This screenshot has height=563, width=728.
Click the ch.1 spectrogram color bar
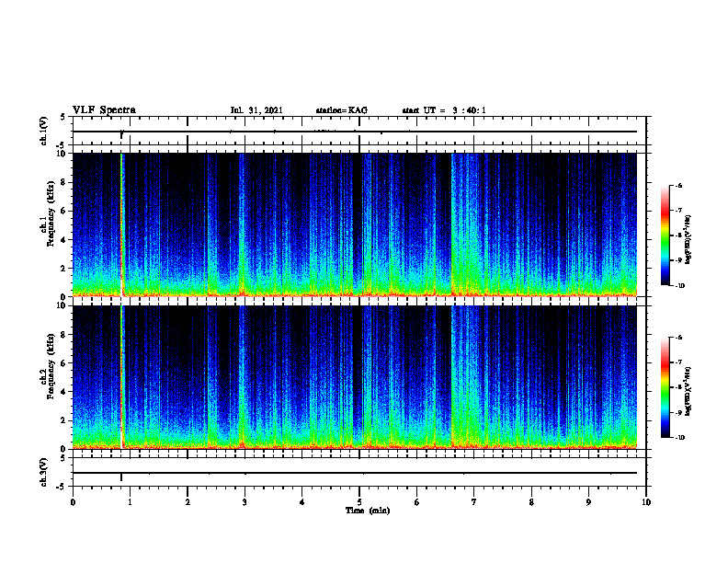[665, 236]
